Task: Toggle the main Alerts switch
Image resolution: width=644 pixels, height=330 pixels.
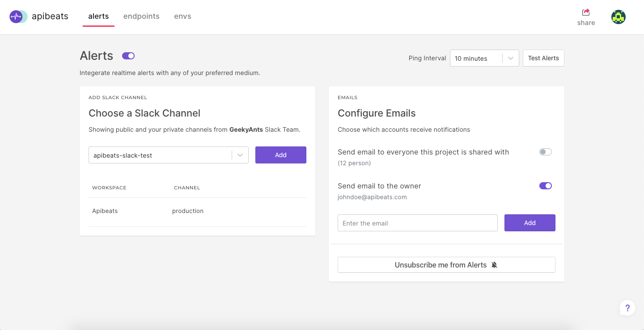Action: tap(128, 56)
